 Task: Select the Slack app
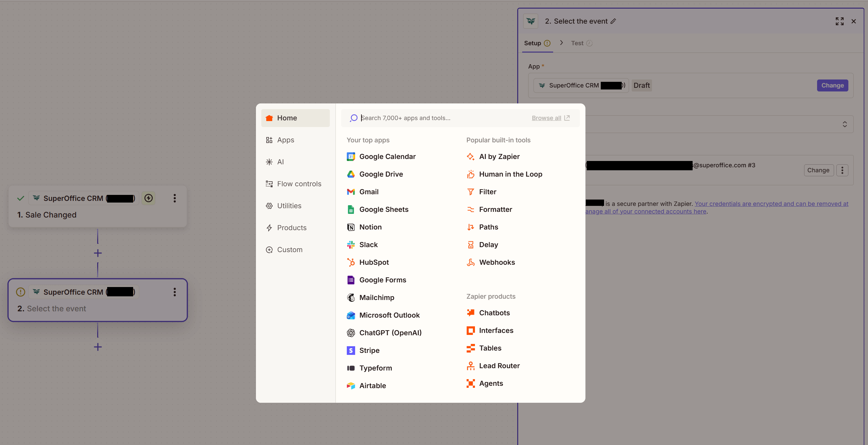point(368,244)
